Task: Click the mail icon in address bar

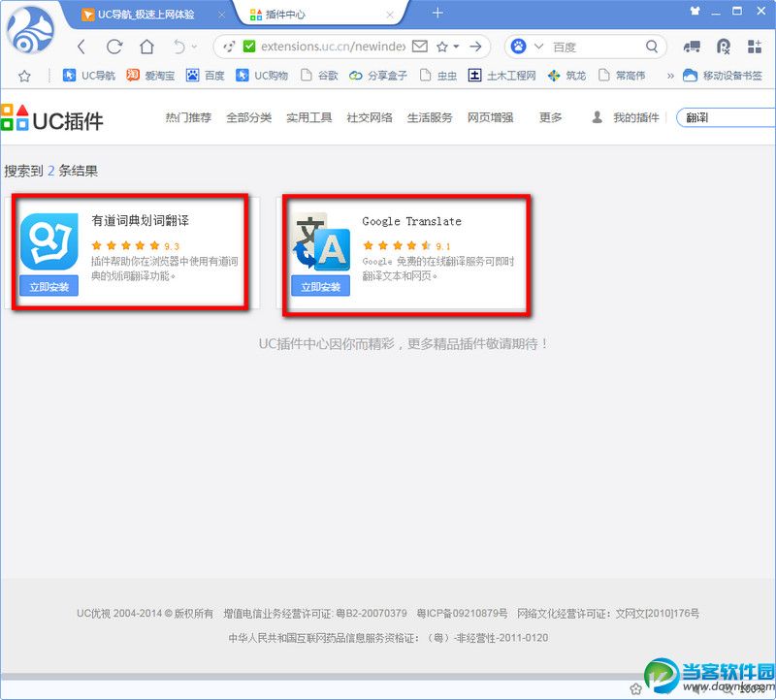Action: click(x=419, y=47)
